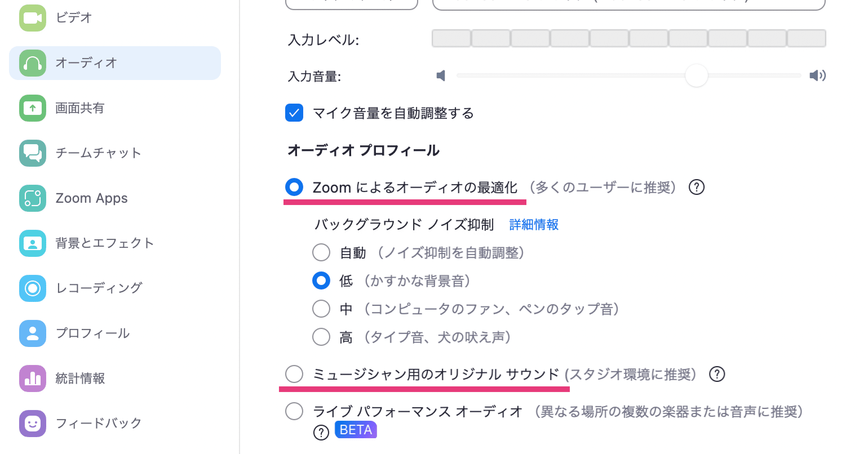Click the help icon next to Zoom audio optimization
The width and height of the screenshot is (868, 454).
click(697, 187)
